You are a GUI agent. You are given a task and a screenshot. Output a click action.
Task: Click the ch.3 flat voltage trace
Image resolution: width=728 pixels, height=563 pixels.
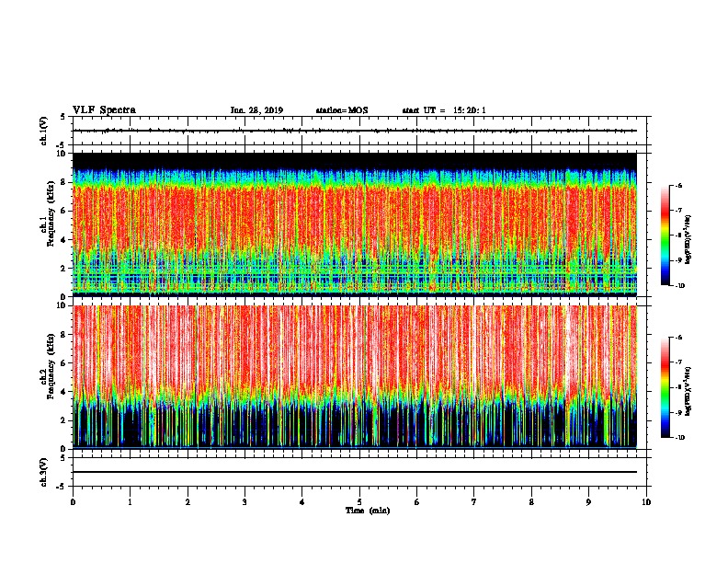click(355, 472)
